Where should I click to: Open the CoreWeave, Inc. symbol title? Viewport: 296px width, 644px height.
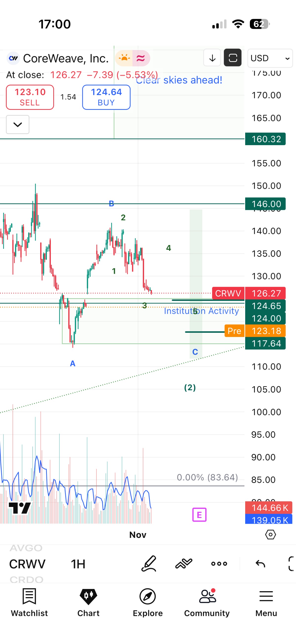click(66, 58)
